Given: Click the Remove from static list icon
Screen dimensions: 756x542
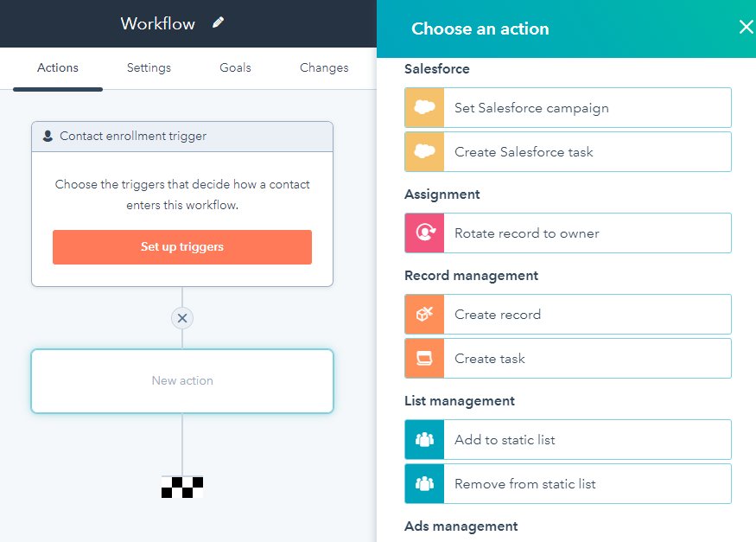Looking at the screenshot, I should [x=424, y=484].
